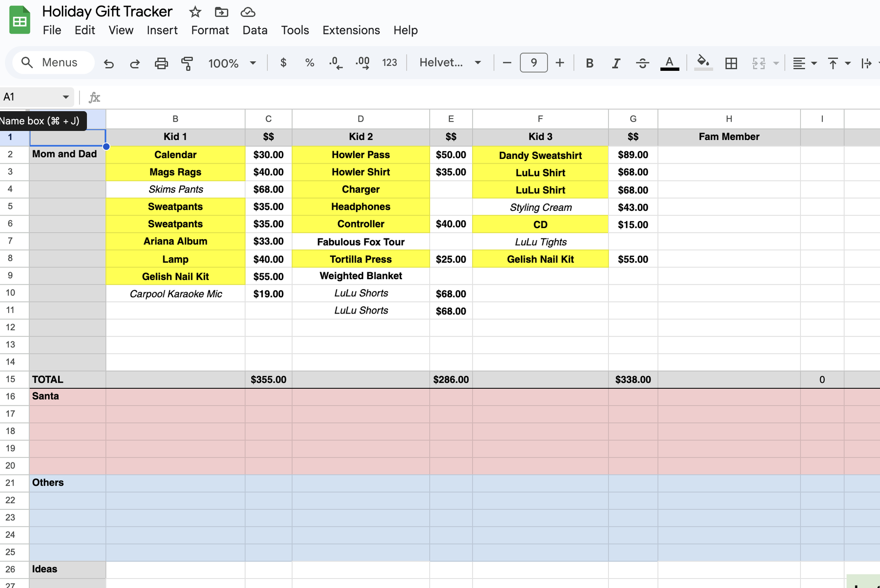
Task: Click the redo arrow
Action: coord(135,63)
